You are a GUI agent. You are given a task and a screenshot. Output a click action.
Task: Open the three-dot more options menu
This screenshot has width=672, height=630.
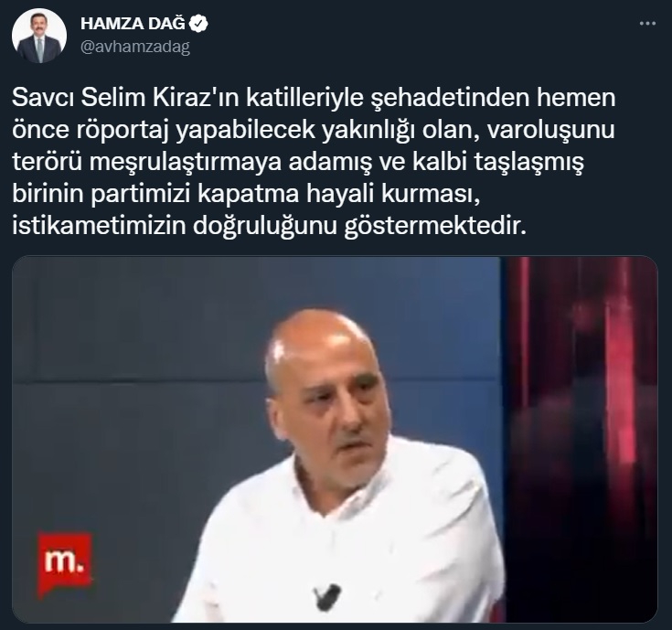point(647,24)
